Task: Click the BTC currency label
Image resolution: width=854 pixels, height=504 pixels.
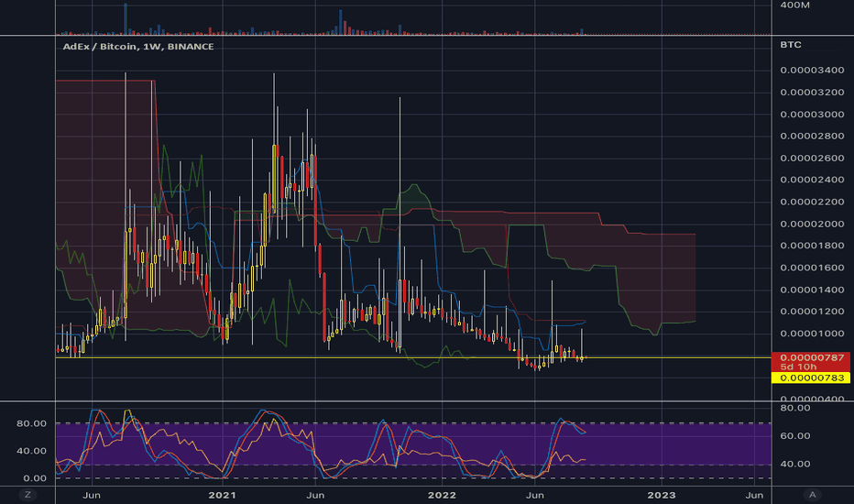Action: tap(790, 45)
